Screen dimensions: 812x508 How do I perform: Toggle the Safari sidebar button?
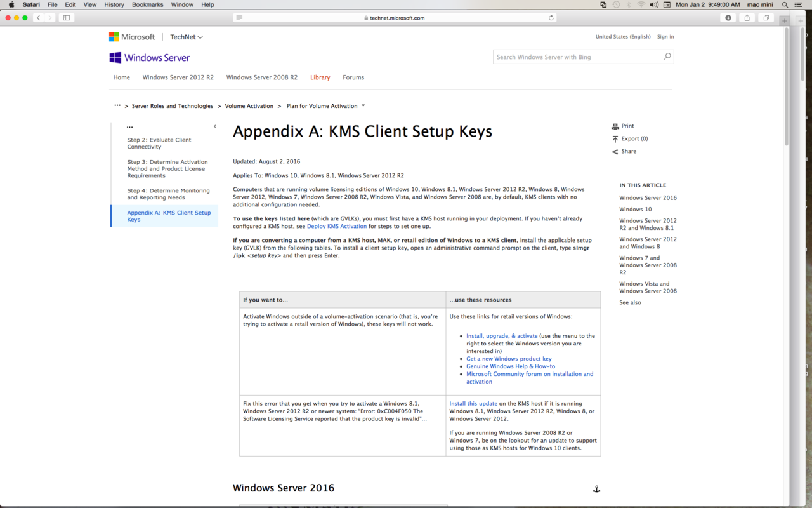[67, 18]
